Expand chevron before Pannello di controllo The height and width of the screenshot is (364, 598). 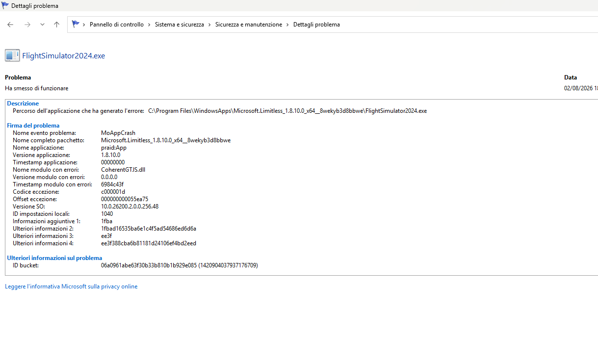click(x=84, y=25)
